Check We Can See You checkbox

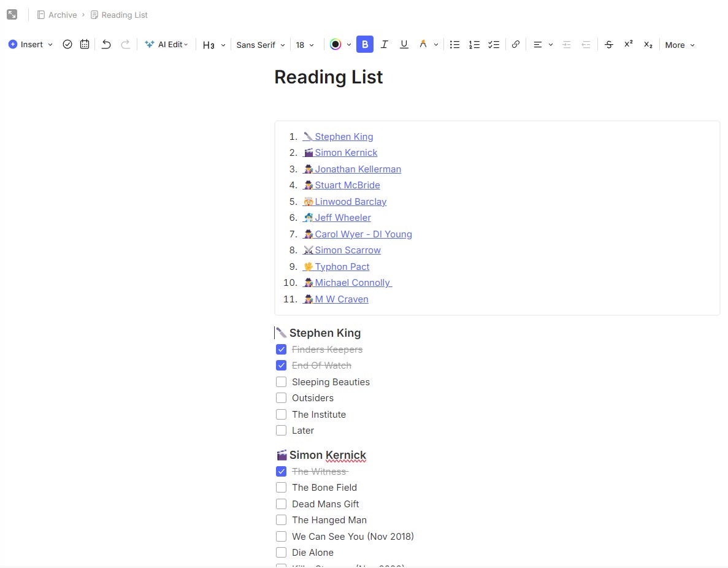(x=281, y=537)
